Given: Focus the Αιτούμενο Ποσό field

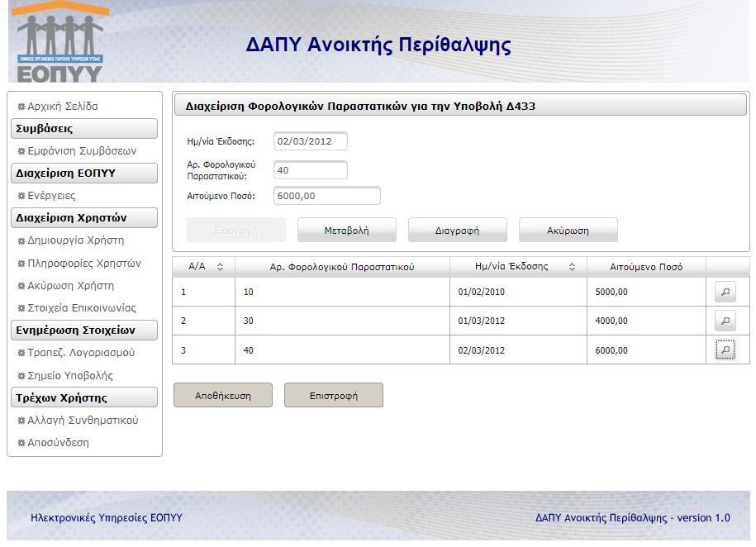Looking at the screenshot, I should pyautogui.click(x=327, y=196).
